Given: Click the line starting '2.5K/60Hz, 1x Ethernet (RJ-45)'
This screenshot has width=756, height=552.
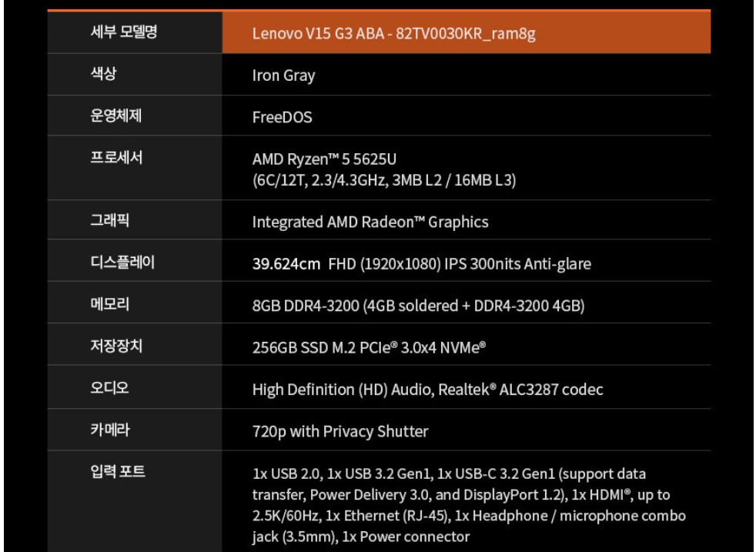Looking at the screenshot, I should (469, 516).
